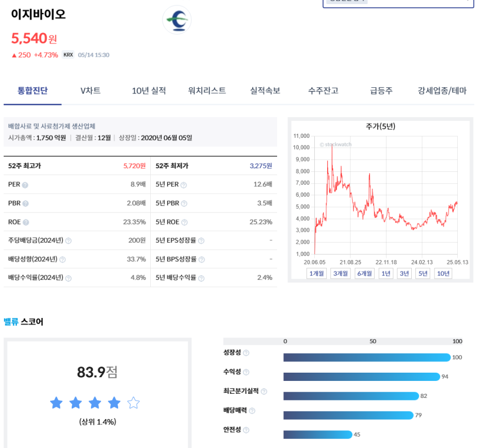483x448 pixels.
Task: Show help for 5년 배당수익률
Action: 201,278
